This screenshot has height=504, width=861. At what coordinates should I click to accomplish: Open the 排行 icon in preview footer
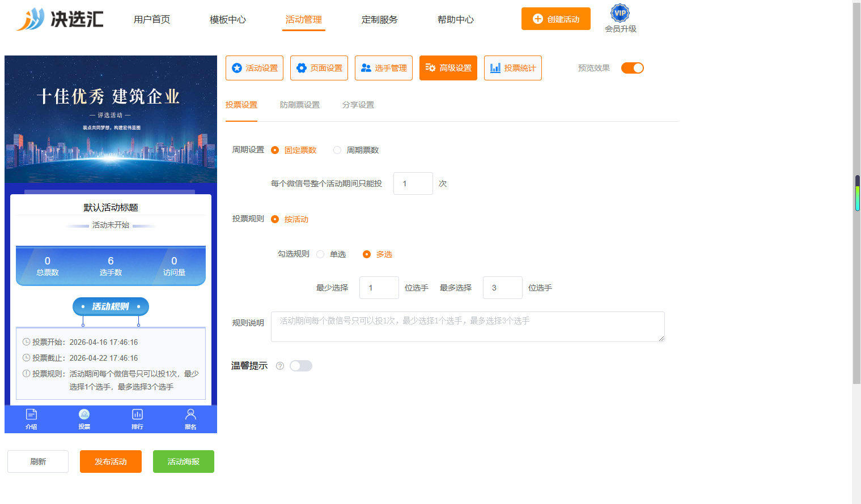[137, 419]
